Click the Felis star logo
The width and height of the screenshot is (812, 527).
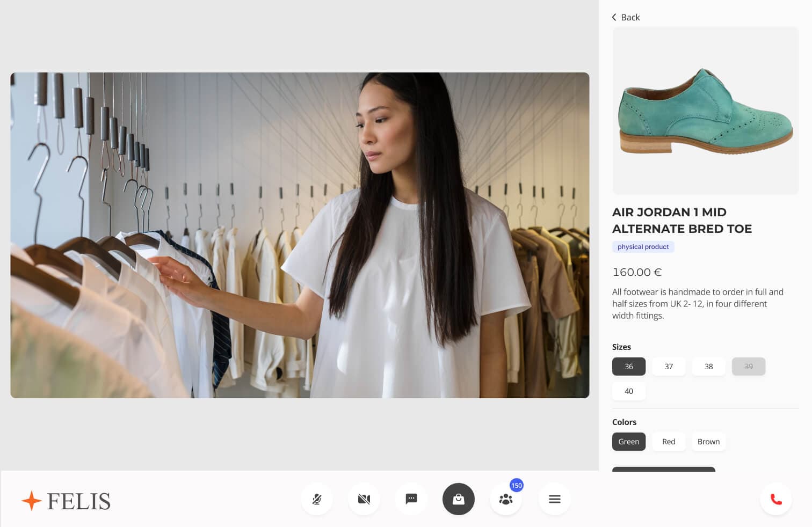coord(32,501)
